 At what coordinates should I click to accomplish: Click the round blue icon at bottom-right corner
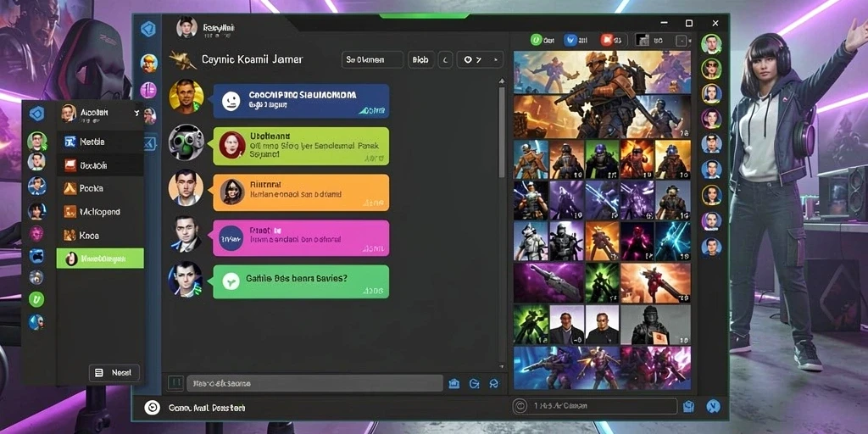click(x=713, y=407)
